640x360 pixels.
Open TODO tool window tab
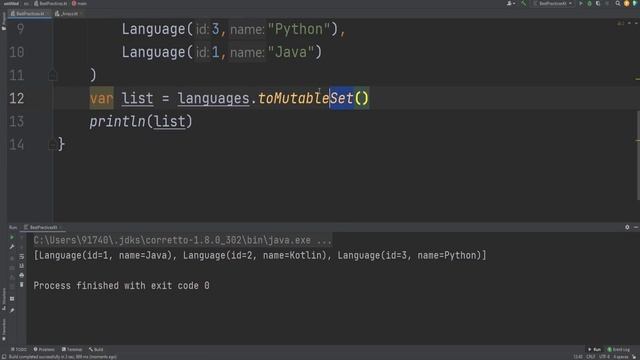[19, 349]
